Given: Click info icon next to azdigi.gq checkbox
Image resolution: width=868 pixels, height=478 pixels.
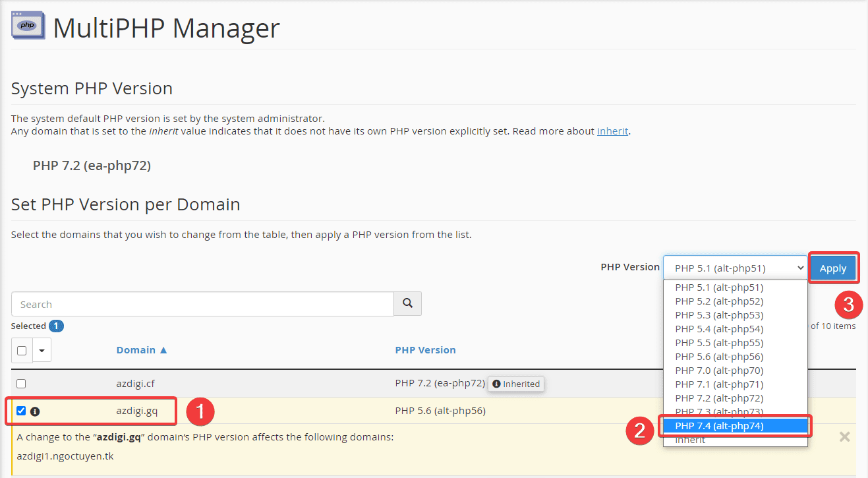Looking at the screenshot, I should tap(35, 411).
